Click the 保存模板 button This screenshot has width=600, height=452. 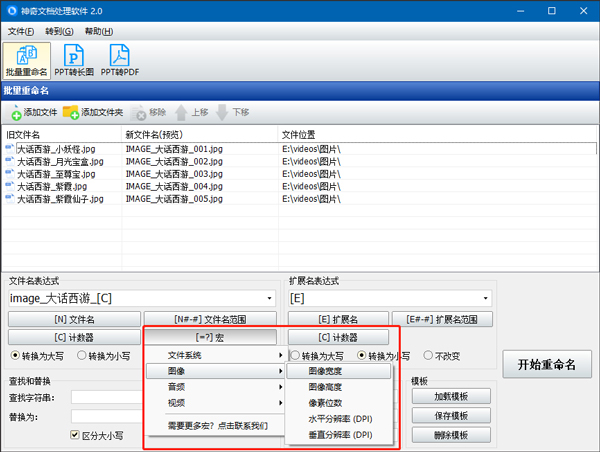451,416
